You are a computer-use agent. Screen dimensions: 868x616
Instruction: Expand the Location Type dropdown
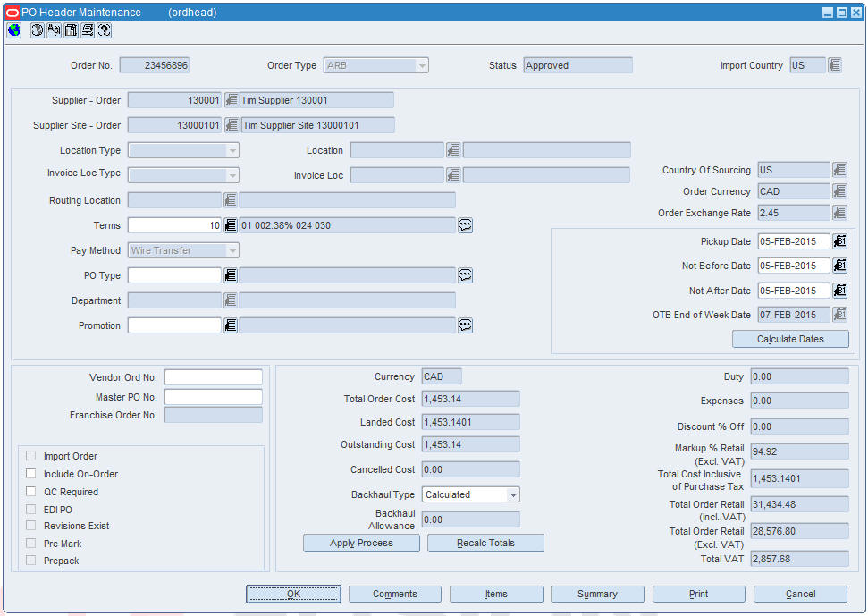coord(232,150)
